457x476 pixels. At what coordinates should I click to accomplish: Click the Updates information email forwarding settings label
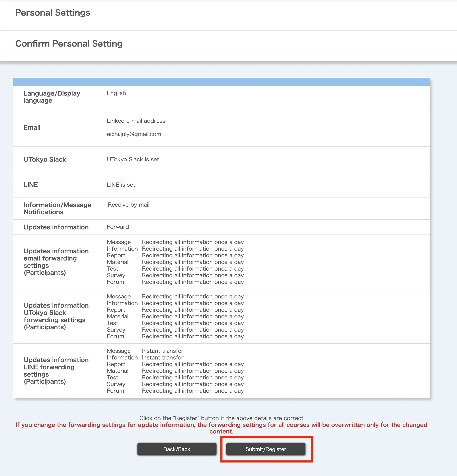click(56, 262)
